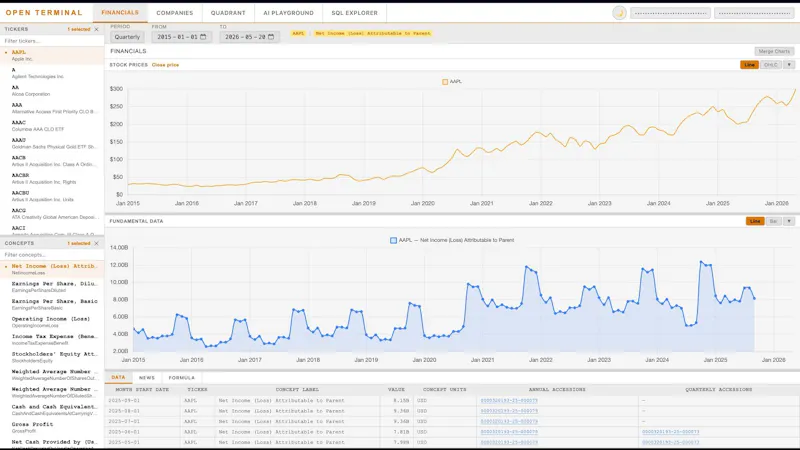The width and height of the screenshot is (800, 450).
Task: Open quarterly accession link for 2025-06-01 row
Action: [670, 432]
